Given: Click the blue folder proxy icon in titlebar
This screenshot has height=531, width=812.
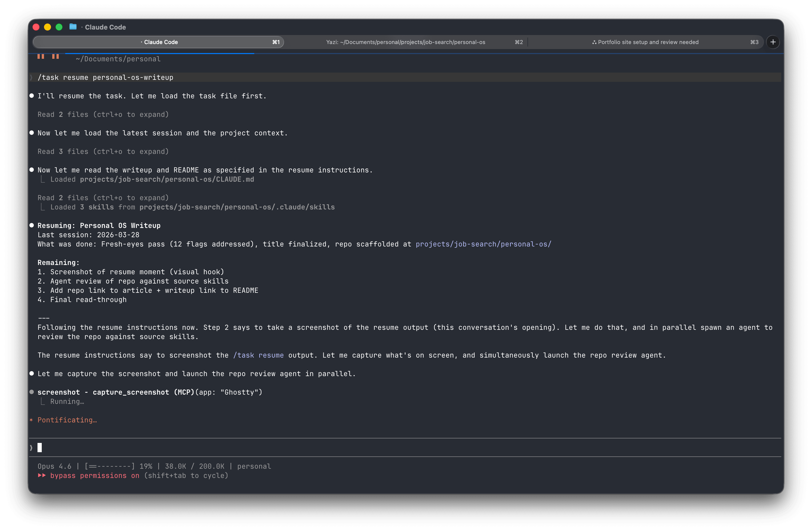Looking at the screenshot, I should tap(73, 27).
